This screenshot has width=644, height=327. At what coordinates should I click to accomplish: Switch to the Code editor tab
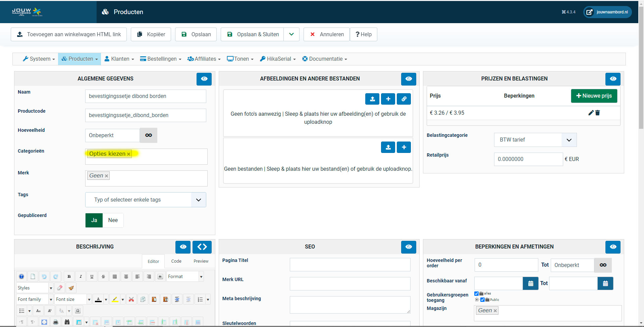(x=176, y=261)
